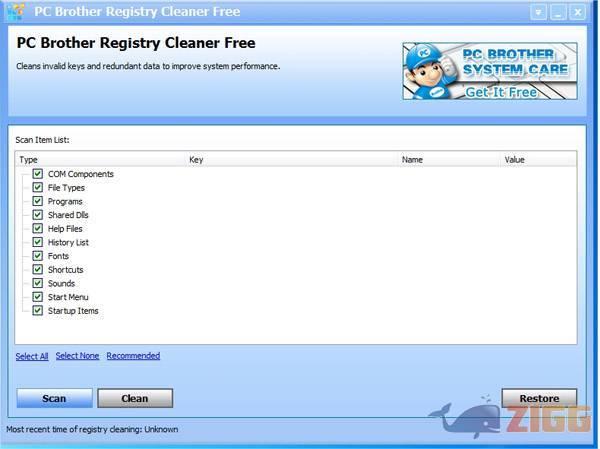Click the Key column header

click(x=292, y=160)
